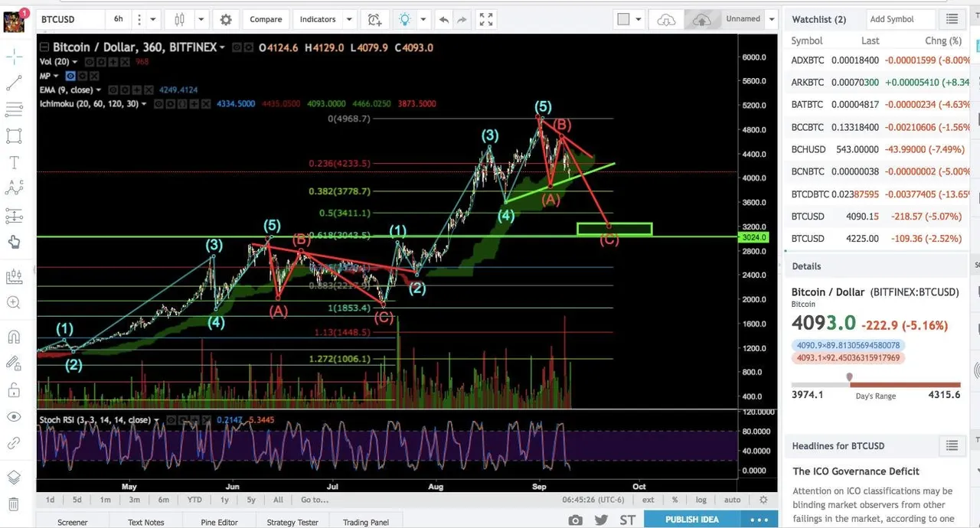Select the geometric shapes tool
This screenshot has height=528, width=980.
[x=14, y=136]
